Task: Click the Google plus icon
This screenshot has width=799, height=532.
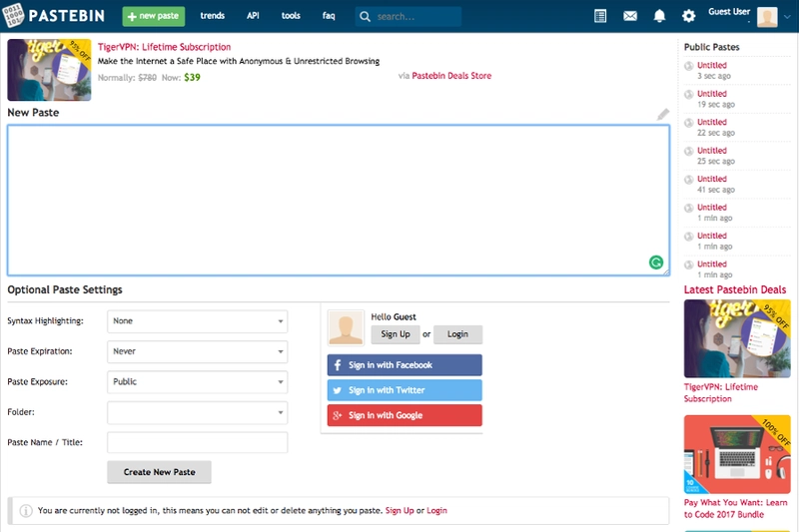Action: (338, 415)
